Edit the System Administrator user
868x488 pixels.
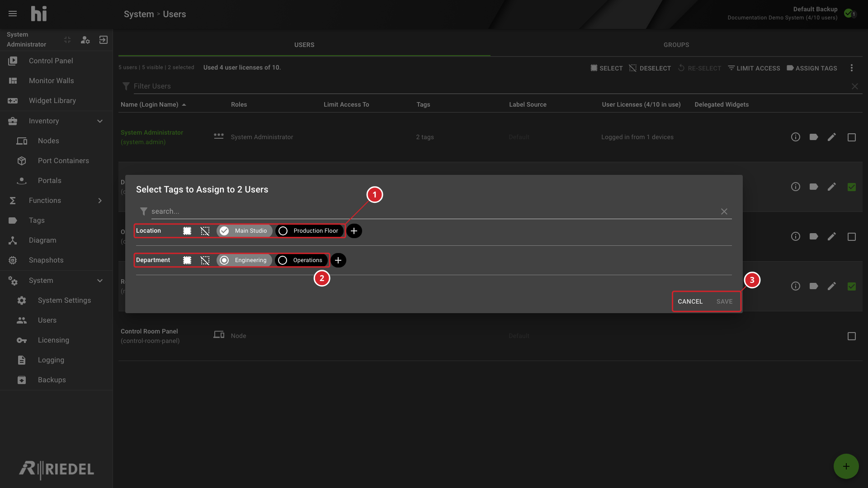832,137
